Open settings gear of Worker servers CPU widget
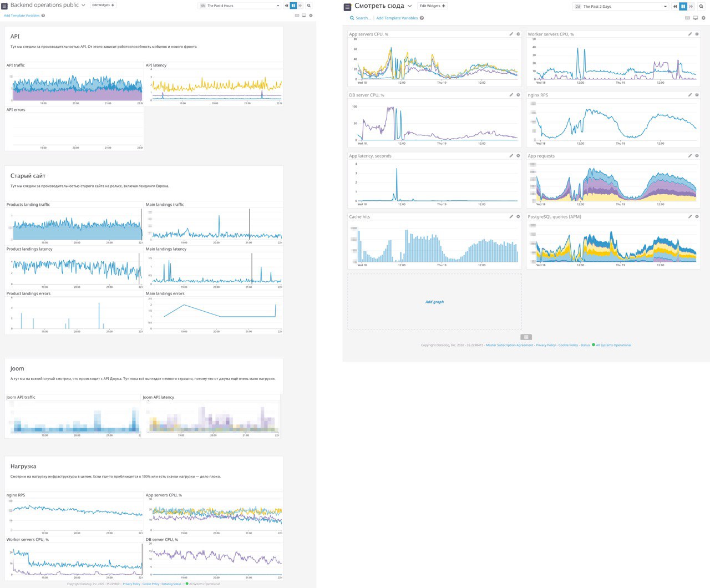This screenshot has width=710, height=588. [697, 34]
